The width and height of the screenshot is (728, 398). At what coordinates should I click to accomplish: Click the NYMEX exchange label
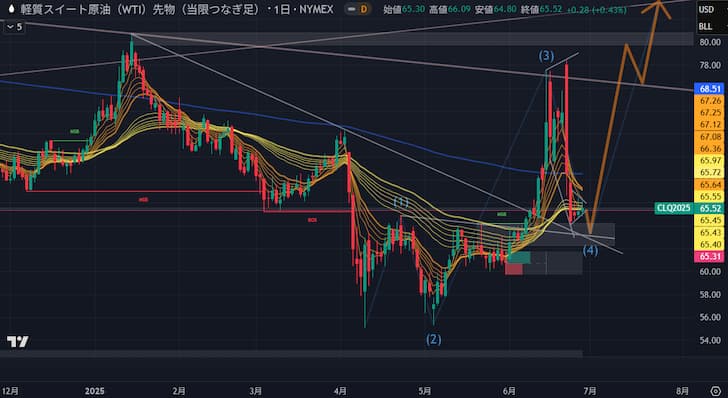click(317, 9)
